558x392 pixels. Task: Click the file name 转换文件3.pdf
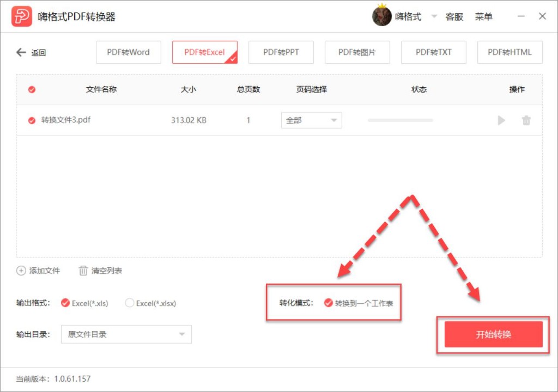pyautogui.click(x=66, y=120)
